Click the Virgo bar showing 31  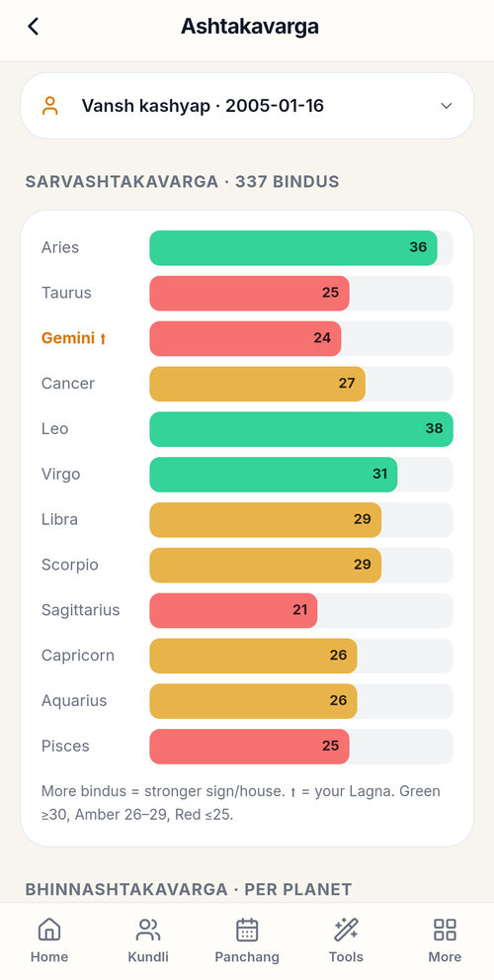[273, 475]
